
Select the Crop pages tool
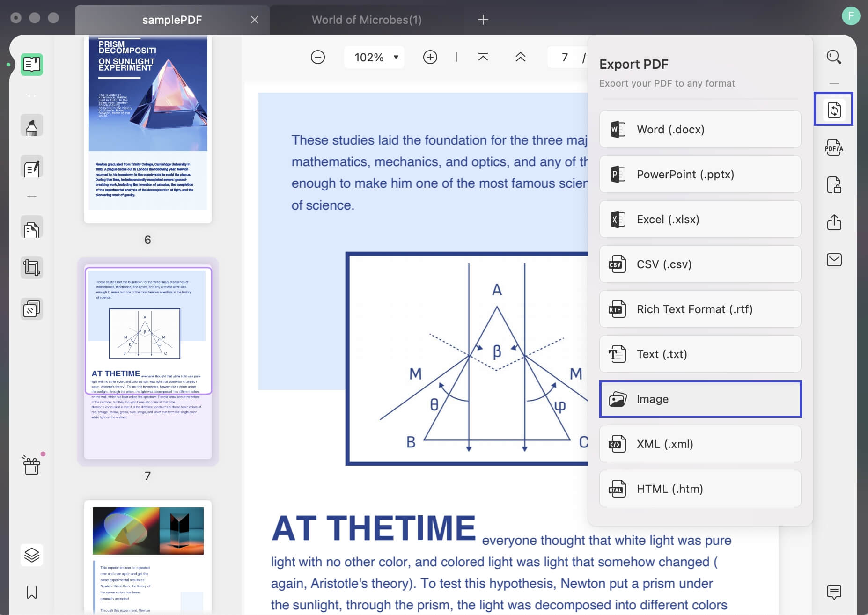point(32,267)
